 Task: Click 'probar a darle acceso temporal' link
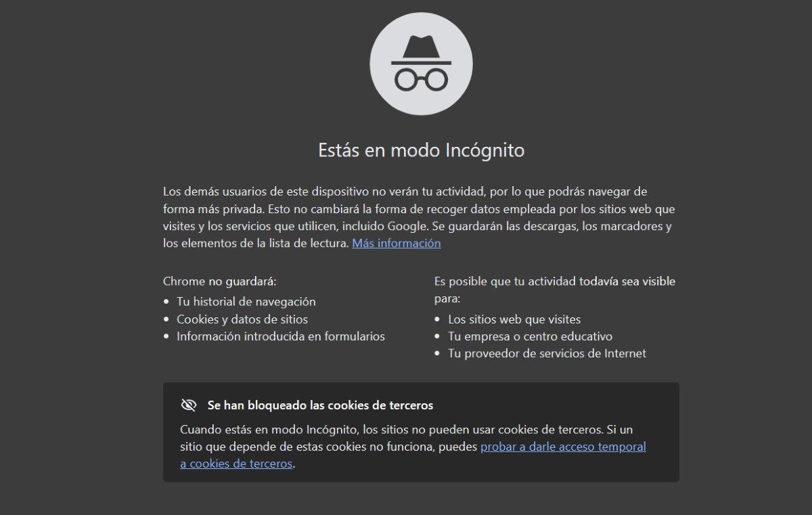click(562, 447)
